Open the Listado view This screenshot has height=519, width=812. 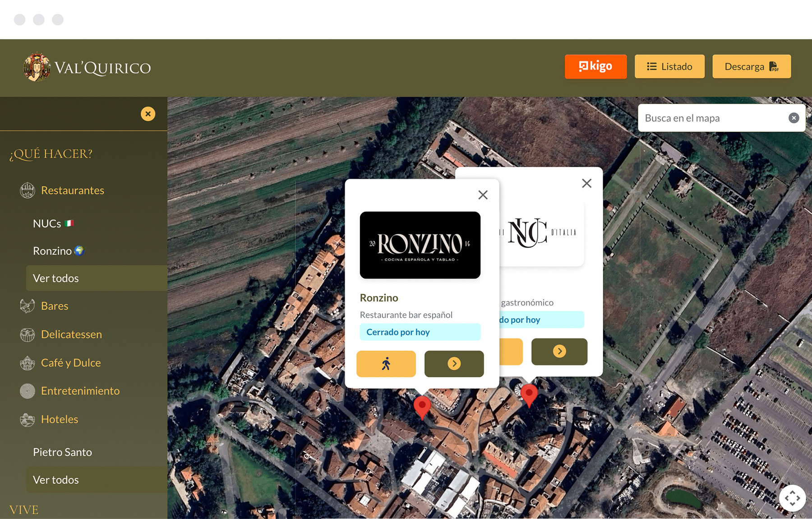pyautogui.click(x=669, y=66)
